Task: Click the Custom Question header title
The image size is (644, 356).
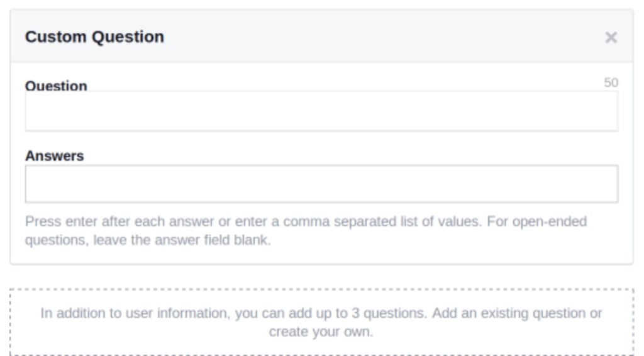Action: tap(94, 36)
